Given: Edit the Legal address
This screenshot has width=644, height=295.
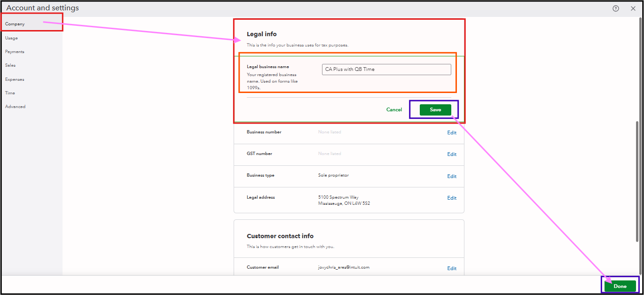Looking at the screenshot, I should 452,198.
